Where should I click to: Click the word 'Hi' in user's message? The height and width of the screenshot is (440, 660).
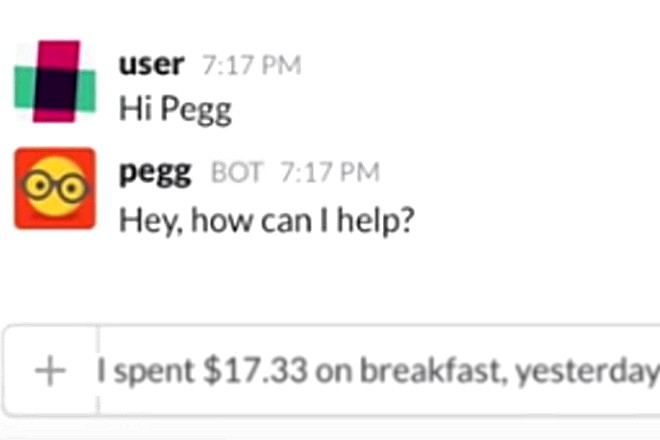point(133,109)
